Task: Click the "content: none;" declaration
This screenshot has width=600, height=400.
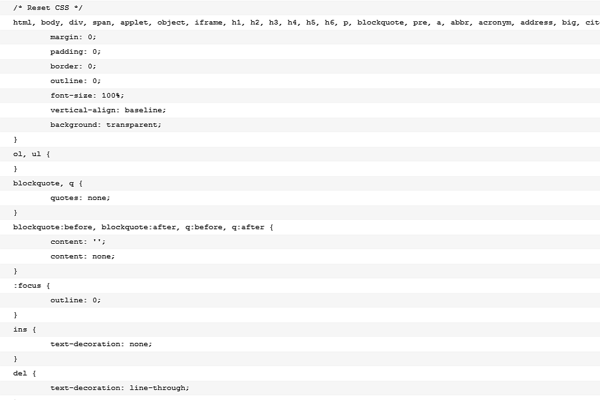Action: (82, 256)
